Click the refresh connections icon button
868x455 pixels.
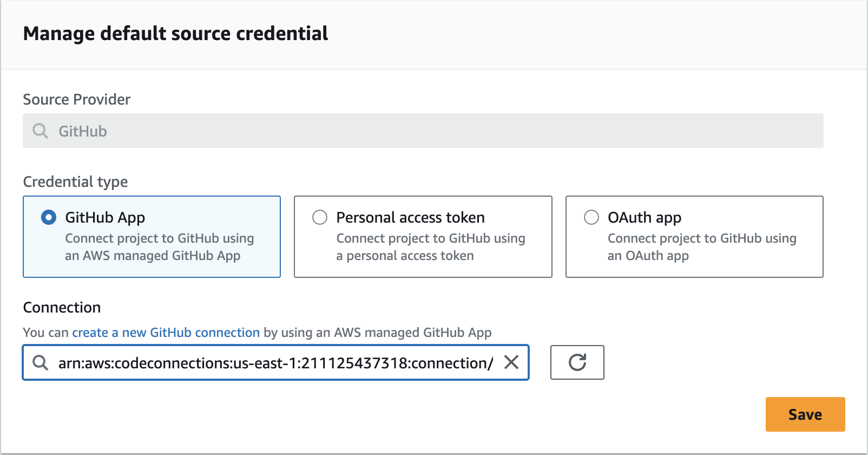577,362
